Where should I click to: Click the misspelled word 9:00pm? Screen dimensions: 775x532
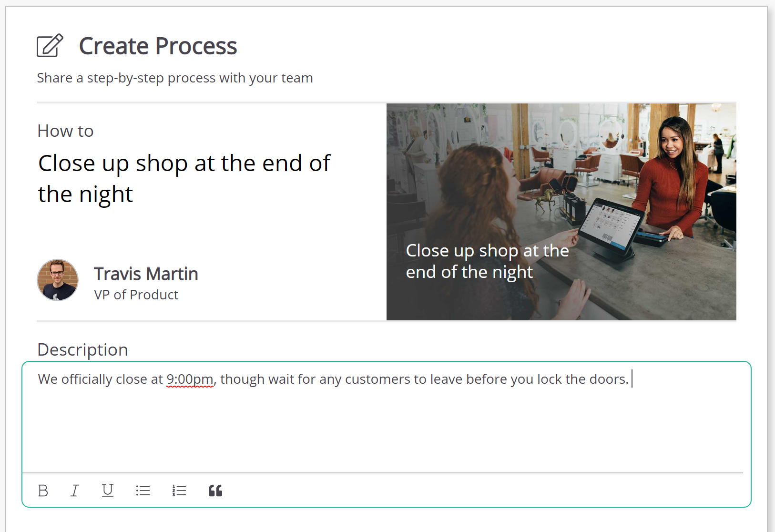190,379
